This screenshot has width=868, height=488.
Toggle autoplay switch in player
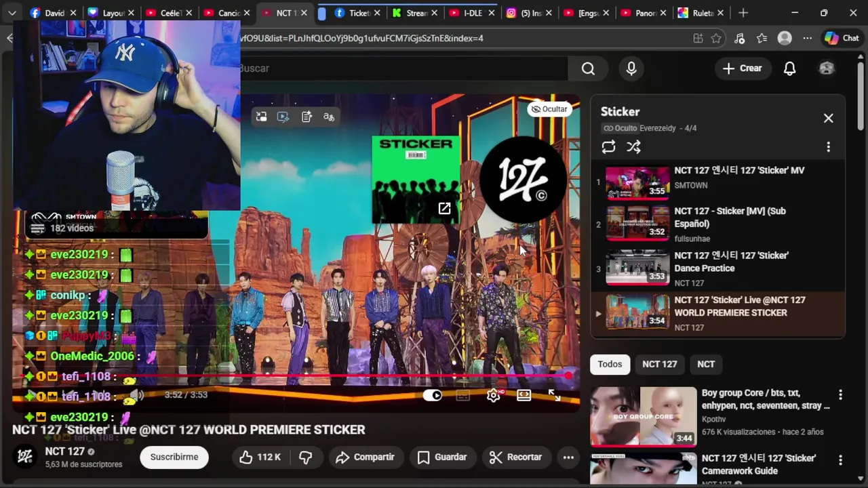(x=433, y=395)
